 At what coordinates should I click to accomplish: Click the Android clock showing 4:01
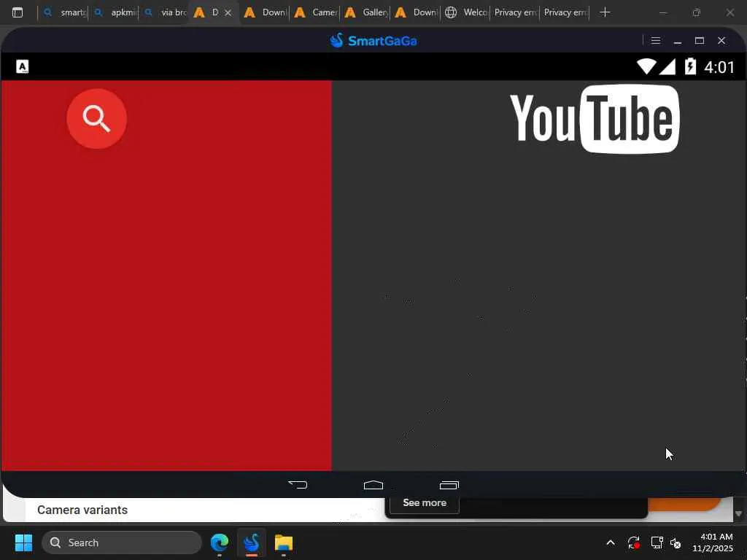tap(719, 67)
